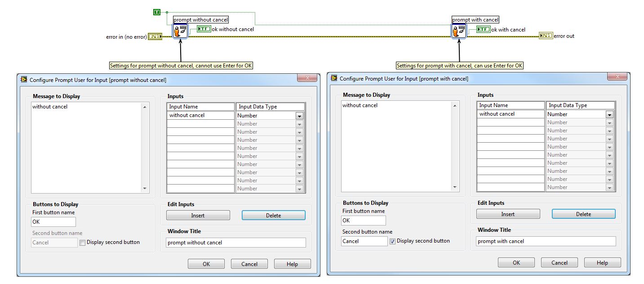Open Help in 'prompt with cancel' dialog

click(603, 262)
